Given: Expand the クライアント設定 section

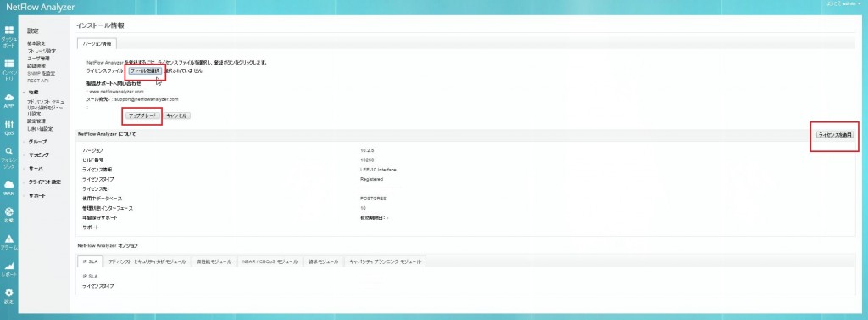Looking at the screenshot, I should (44, 182).
